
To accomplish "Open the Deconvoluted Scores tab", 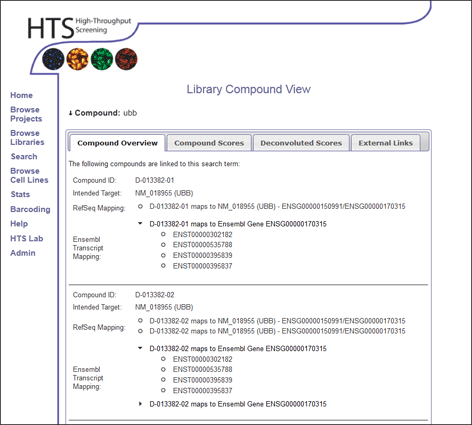I will coord(301,143).
